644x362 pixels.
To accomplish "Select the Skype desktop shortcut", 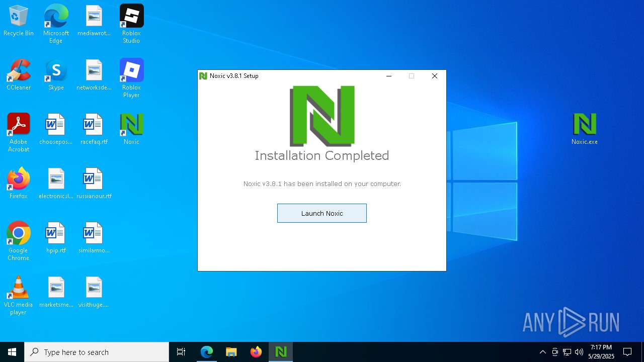I will click(56, 75).
